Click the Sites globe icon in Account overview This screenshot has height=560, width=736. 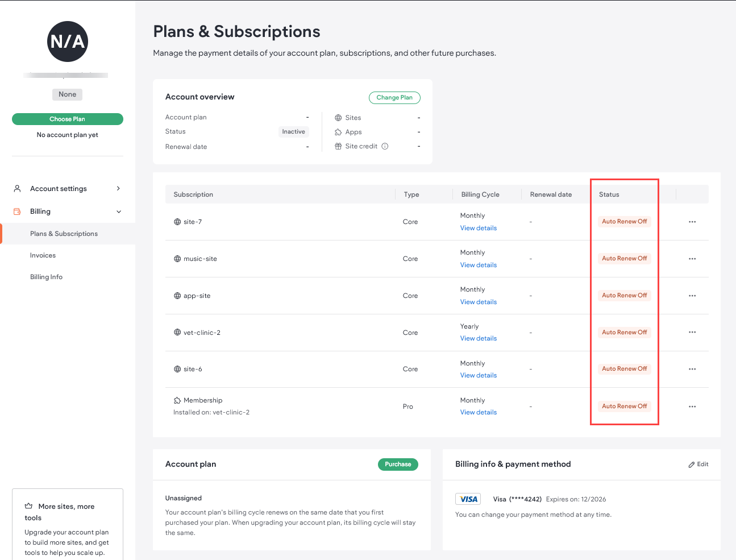339,117
